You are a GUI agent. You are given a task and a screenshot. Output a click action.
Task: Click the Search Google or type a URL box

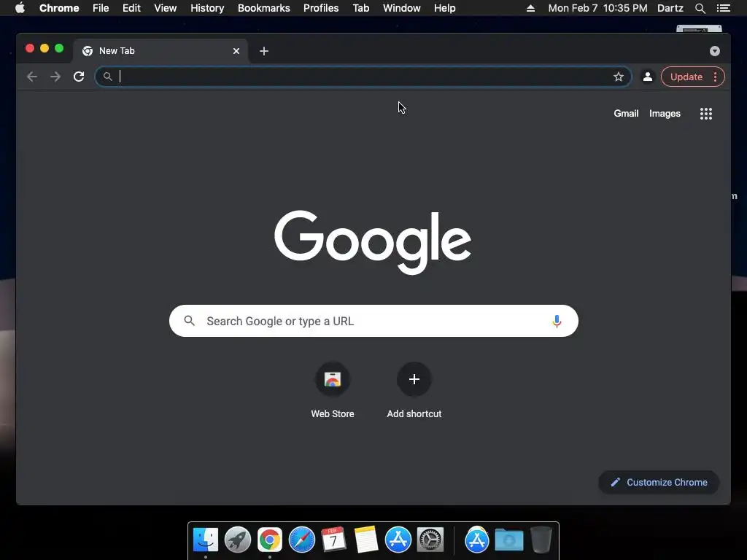click(x=373, y=321)
